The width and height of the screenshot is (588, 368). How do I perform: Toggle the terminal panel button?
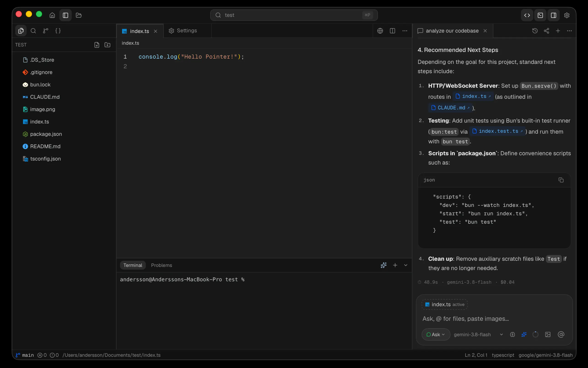540,15
